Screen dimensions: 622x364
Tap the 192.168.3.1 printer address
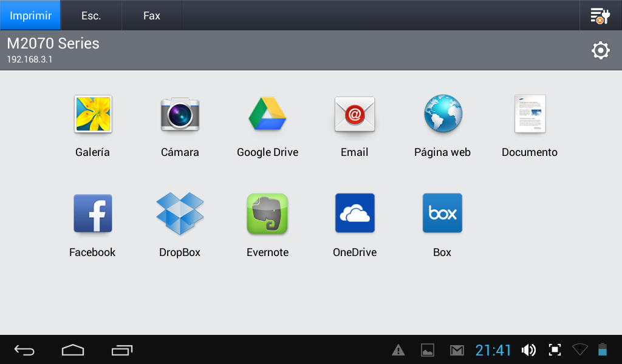(30, 59)
